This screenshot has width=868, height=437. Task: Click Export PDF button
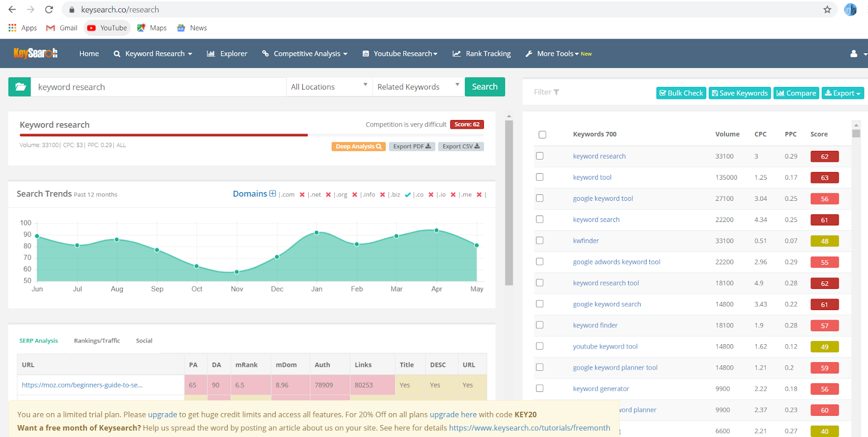(x=412, y=147)
